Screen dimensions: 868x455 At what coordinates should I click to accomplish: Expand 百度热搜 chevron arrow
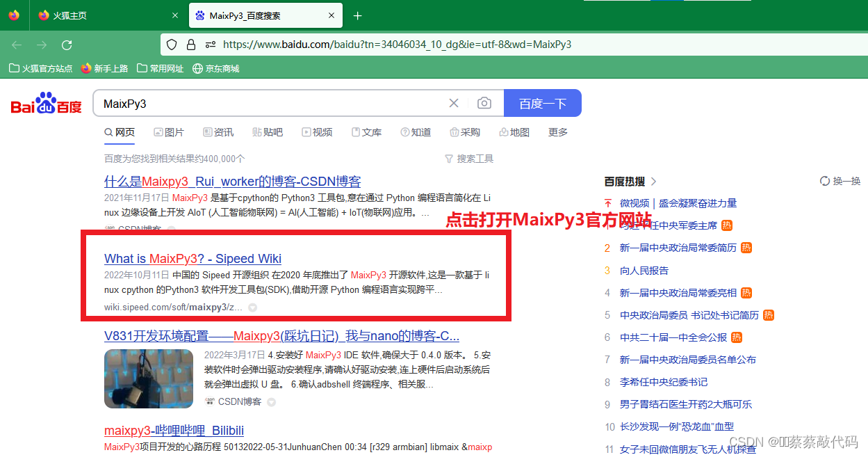pyautogui.click(x=653, y=182)
